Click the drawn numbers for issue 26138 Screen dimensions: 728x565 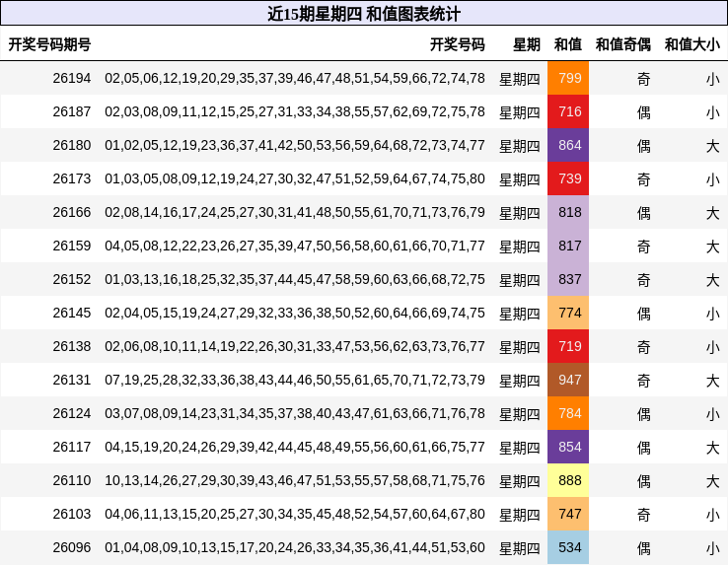[x=295, y=346]
